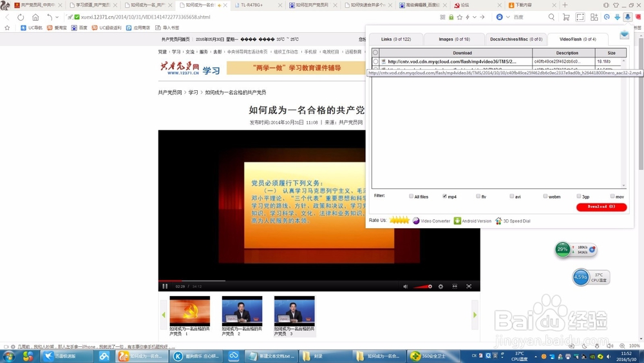Mute video via speaker icon

[405, 286]
